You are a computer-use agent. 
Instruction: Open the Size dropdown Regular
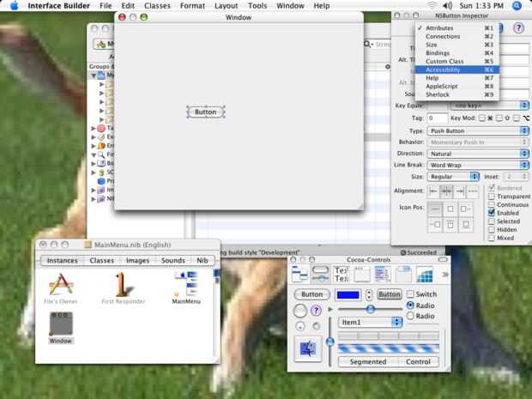click(453, 177)
